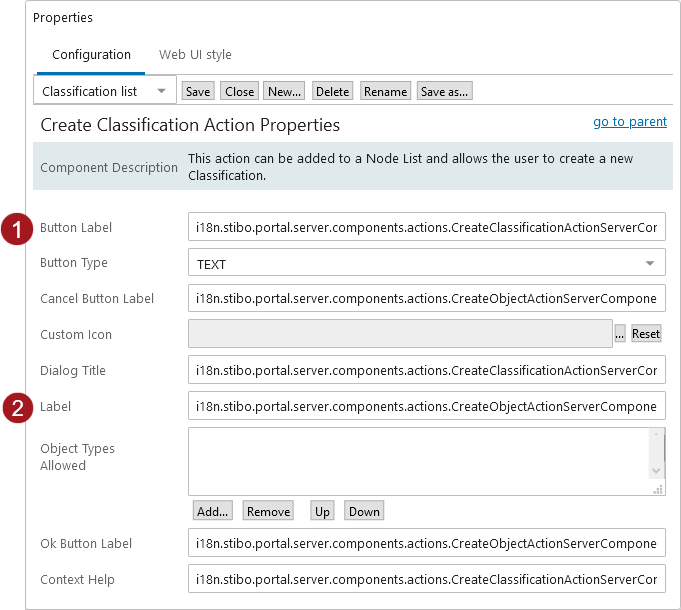
Task: Click the scroll down arrow in Object Types list
Action: click(x=656, y=471)
